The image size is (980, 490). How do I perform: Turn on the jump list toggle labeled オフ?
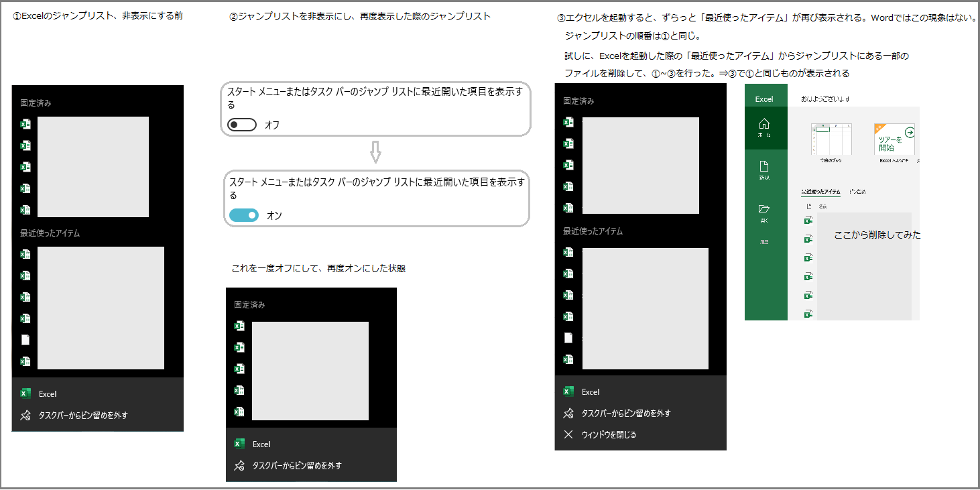pyautogui.click(x=242, y=125)
